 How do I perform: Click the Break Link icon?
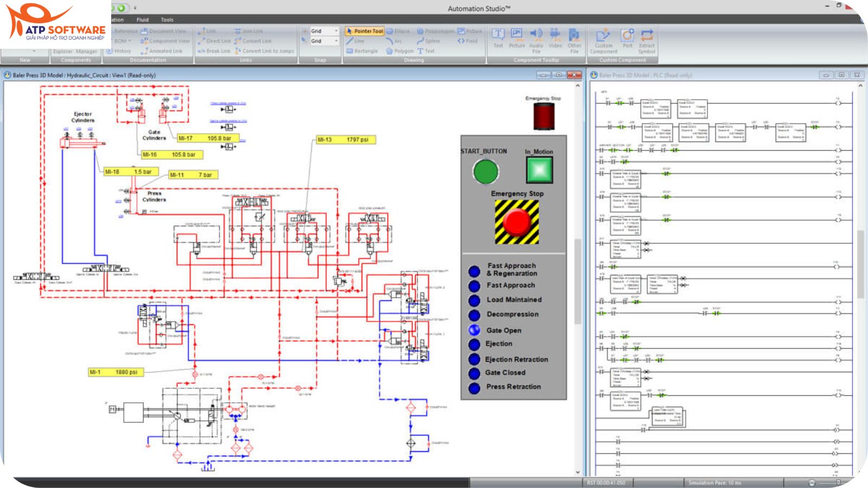[x=216, y=51]
